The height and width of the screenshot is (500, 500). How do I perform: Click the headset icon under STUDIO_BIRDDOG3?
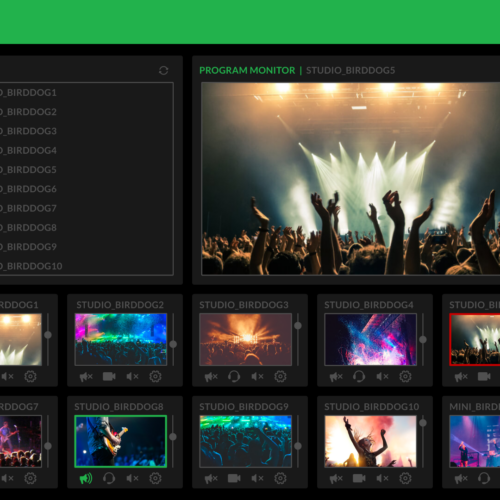point(234,377)
